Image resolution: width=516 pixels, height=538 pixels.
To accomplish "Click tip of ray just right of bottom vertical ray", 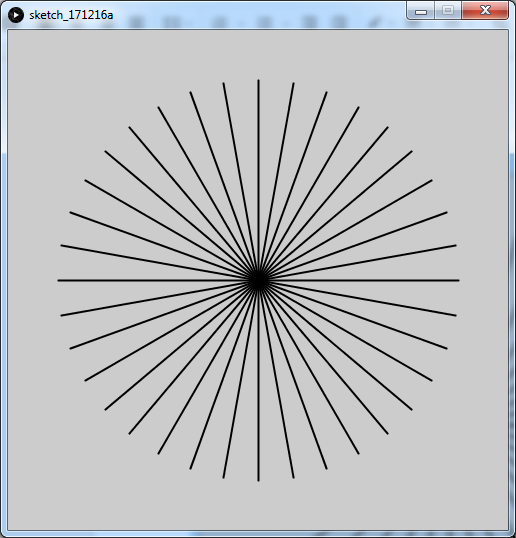I will pyautogui.click(x=294, y=477).
